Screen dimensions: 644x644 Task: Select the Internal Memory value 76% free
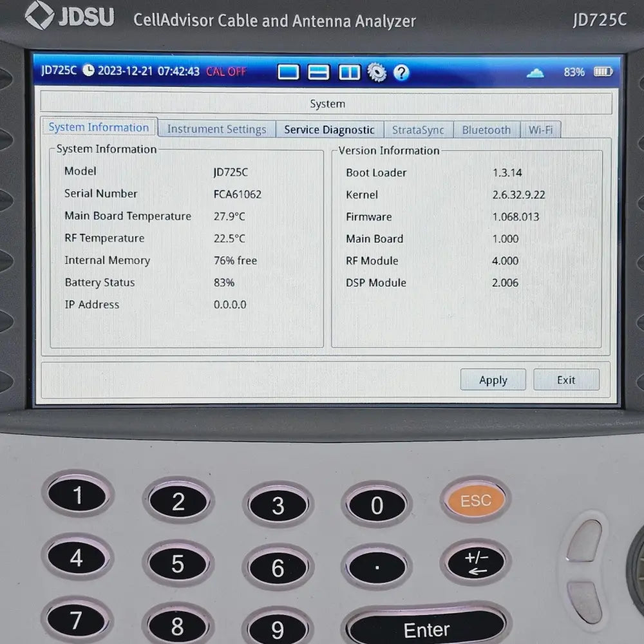[235, 260]
